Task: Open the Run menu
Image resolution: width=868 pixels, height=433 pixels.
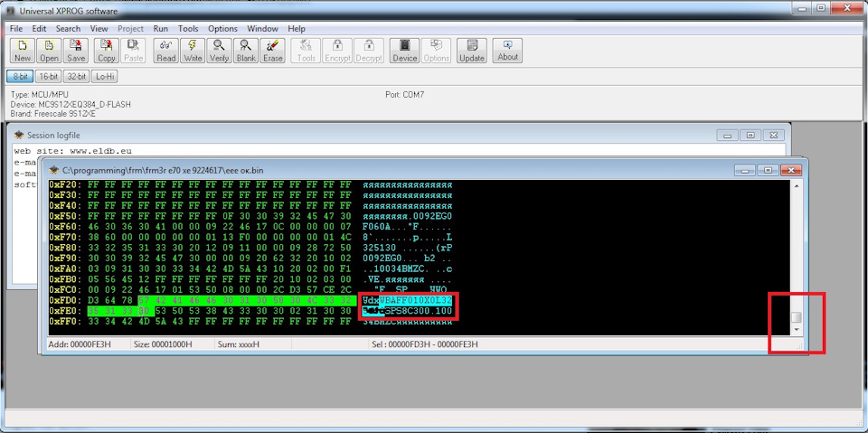Action: (x=161, y=29)
